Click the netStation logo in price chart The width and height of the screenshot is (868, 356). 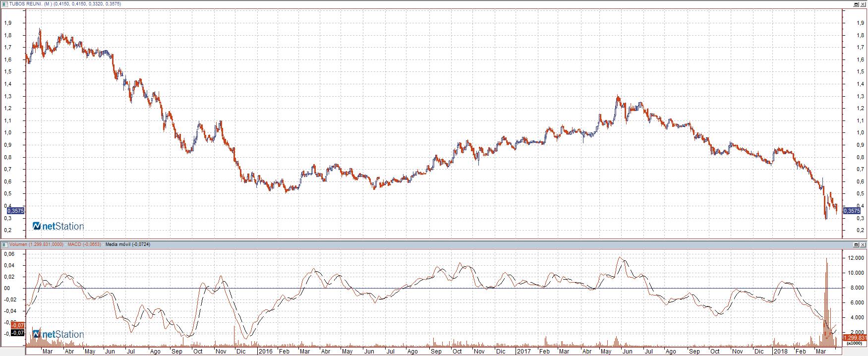(58, 226)
